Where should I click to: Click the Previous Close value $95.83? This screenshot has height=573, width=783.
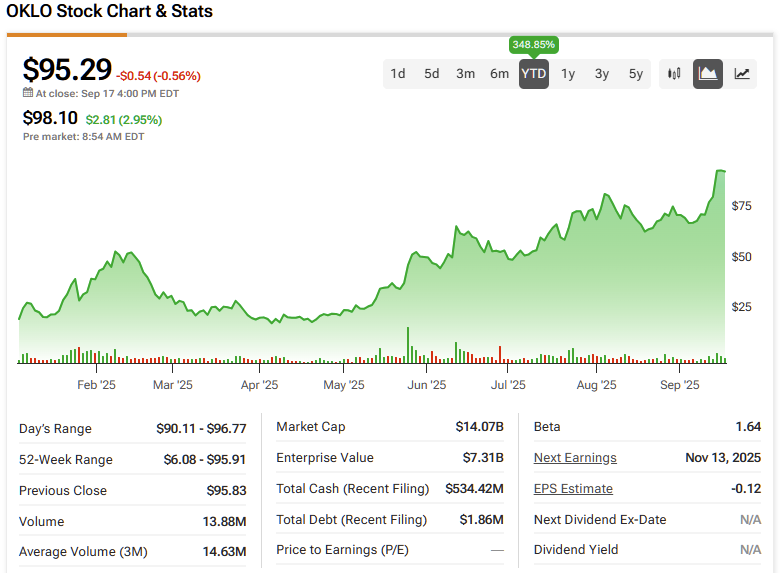(x=226, y=491)
